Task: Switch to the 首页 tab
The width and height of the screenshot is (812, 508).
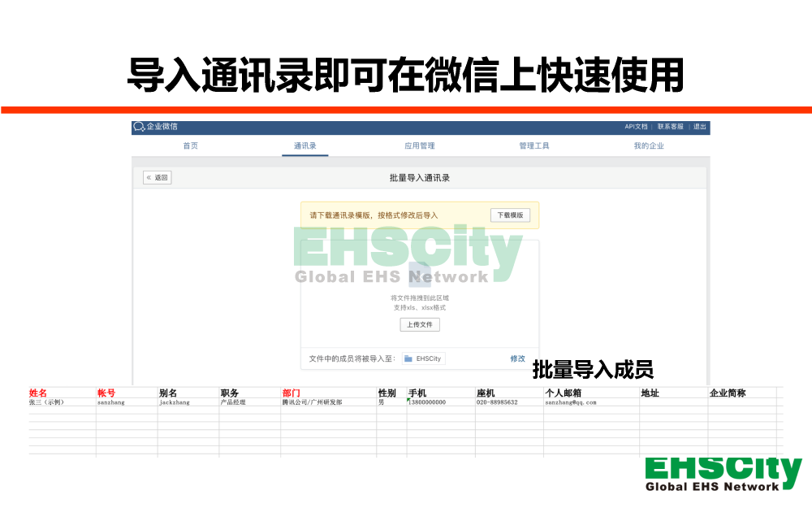Action: pyautogui.click(x=191, y=145)
